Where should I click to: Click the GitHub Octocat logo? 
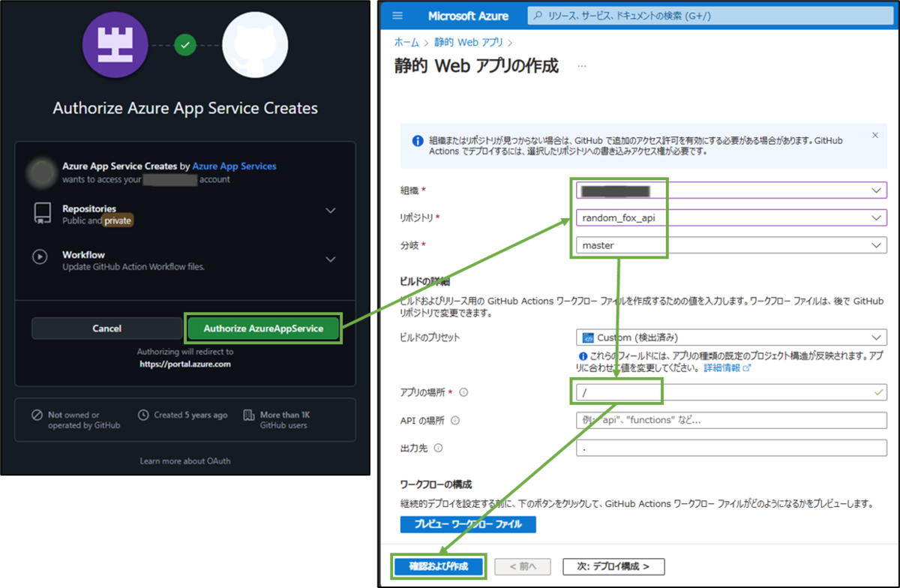pos(256,45)
